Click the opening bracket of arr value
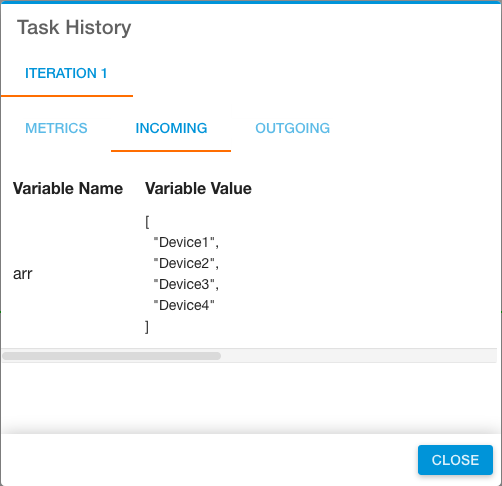Viewport: 502px width, 486px height. [147, 222]
